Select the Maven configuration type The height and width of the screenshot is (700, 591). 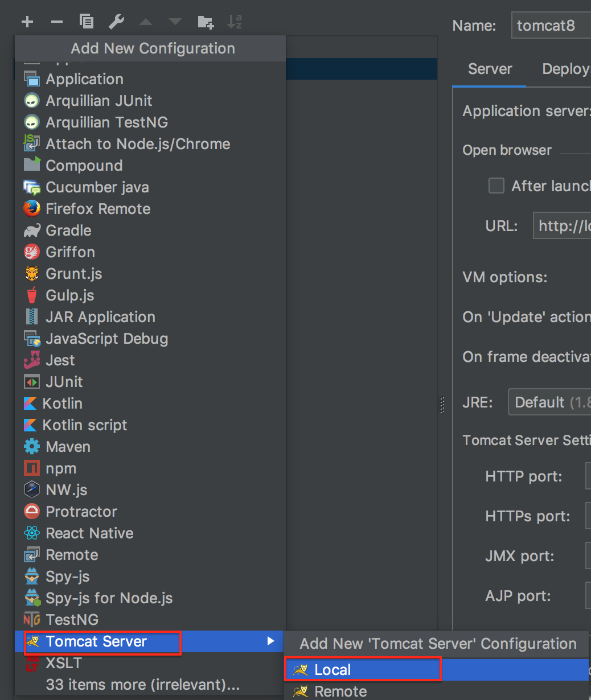(68, 447)
